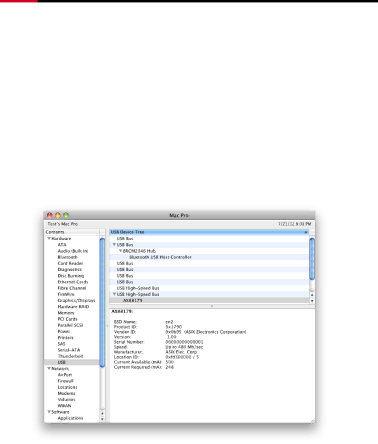Select Card Reader in sidebar
Screen dimensions: 378x444
70,263
